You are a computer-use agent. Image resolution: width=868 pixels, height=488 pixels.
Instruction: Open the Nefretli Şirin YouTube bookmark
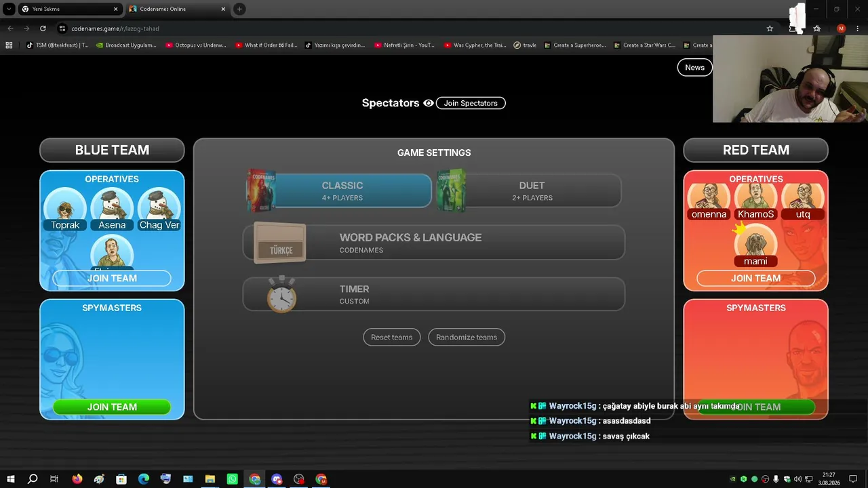404,45
